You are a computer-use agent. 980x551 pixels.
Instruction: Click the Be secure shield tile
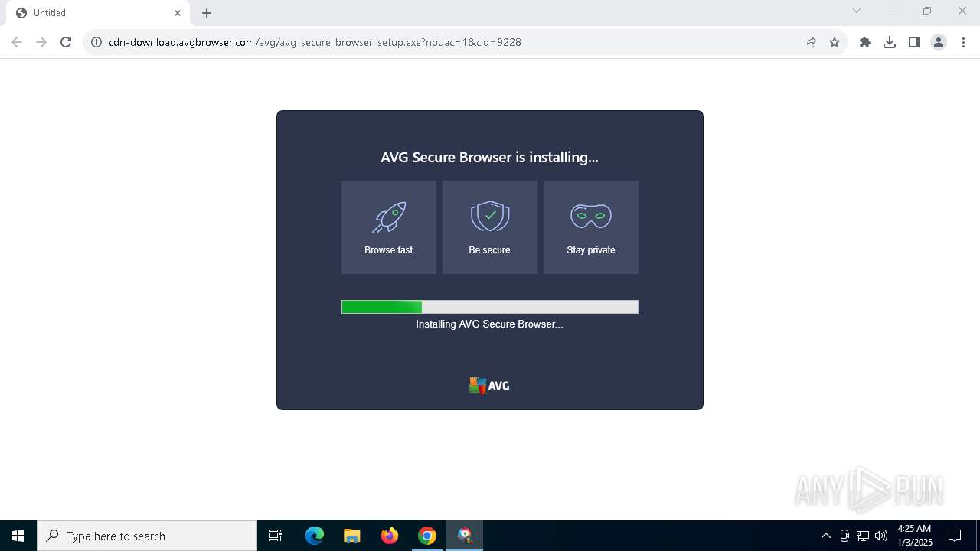pyautogui.click(x=490, y=227)
